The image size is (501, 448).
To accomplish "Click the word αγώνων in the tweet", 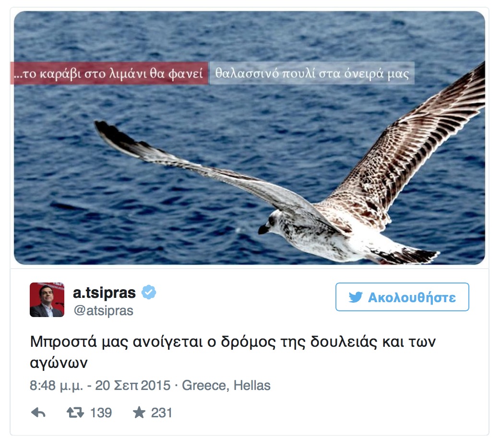I will (x=59, y=363).
